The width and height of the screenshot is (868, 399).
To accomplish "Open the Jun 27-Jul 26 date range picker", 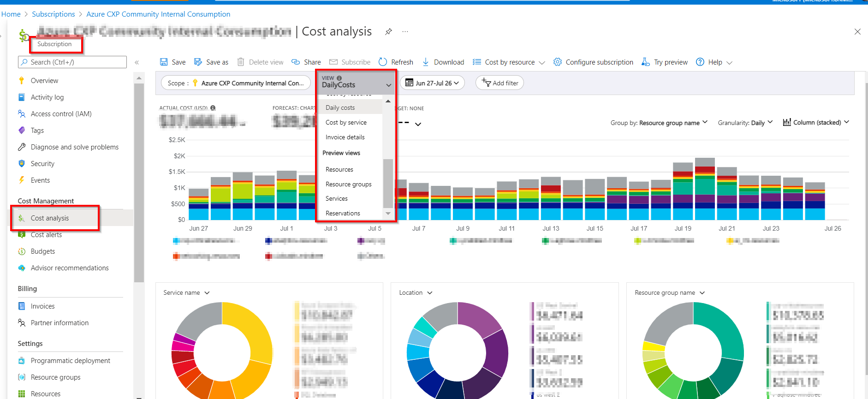I will point(432,83).
